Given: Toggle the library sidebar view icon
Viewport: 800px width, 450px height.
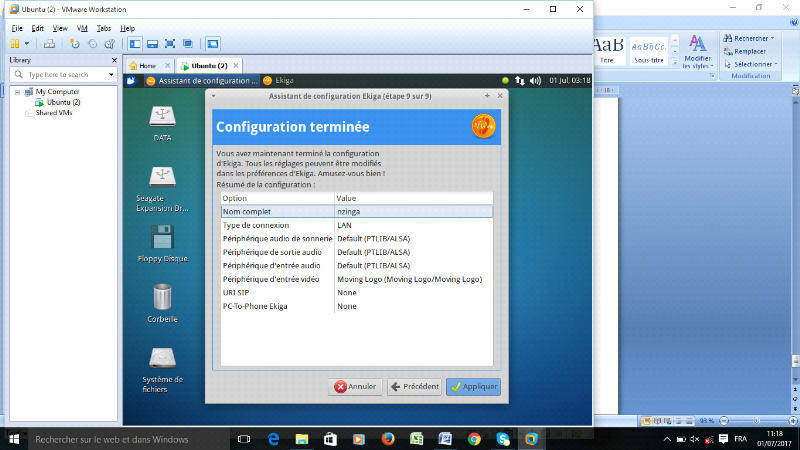Looking at the screenshot, I should [x=135, y=44].
